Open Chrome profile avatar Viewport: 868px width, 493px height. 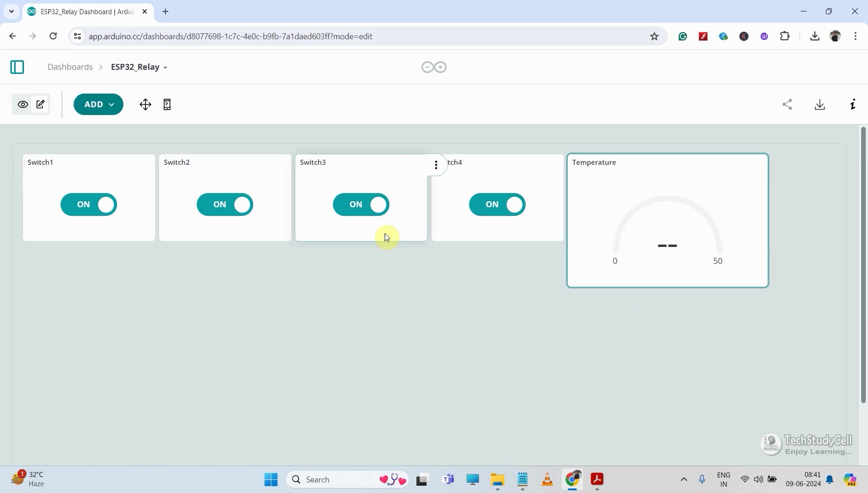point(835,36)
